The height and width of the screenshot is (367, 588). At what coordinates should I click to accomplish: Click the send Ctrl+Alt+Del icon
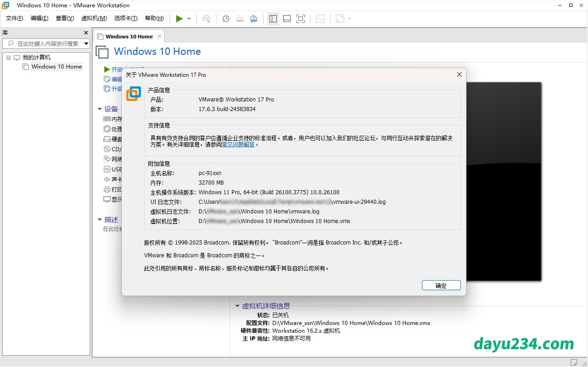coord(206,19)
